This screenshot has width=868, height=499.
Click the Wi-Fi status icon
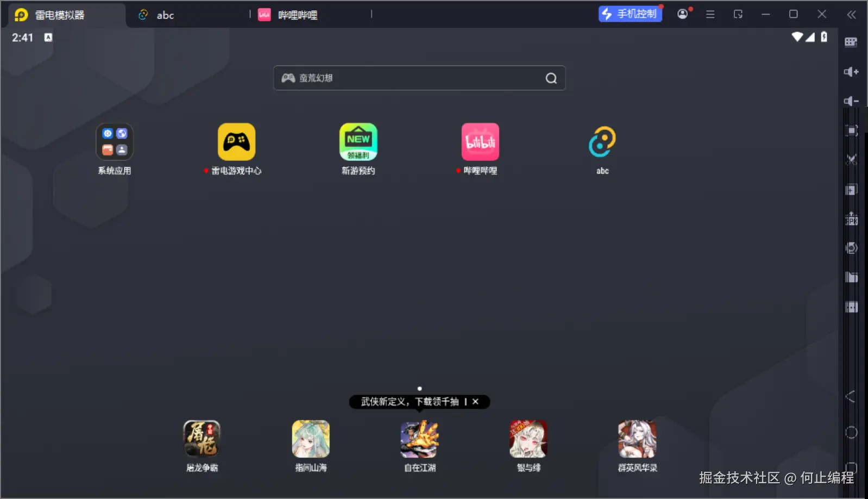pyautogui.click(x=797, y=37)
